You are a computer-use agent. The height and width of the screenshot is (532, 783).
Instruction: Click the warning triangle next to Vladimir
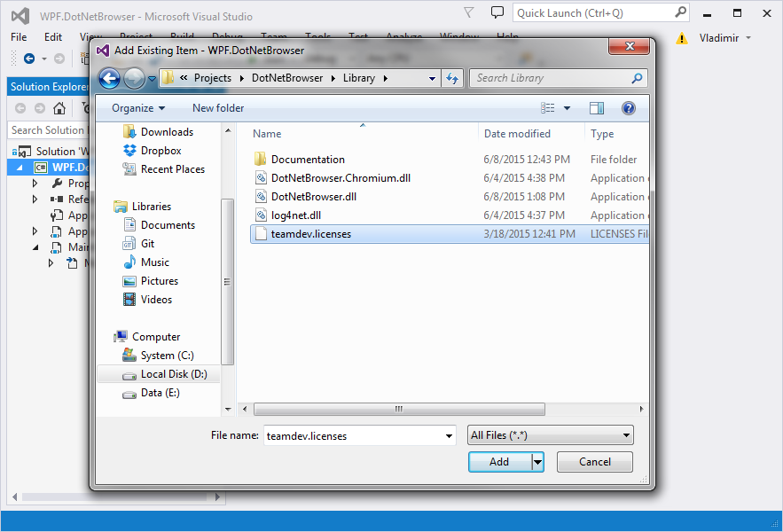click(681, 38)
